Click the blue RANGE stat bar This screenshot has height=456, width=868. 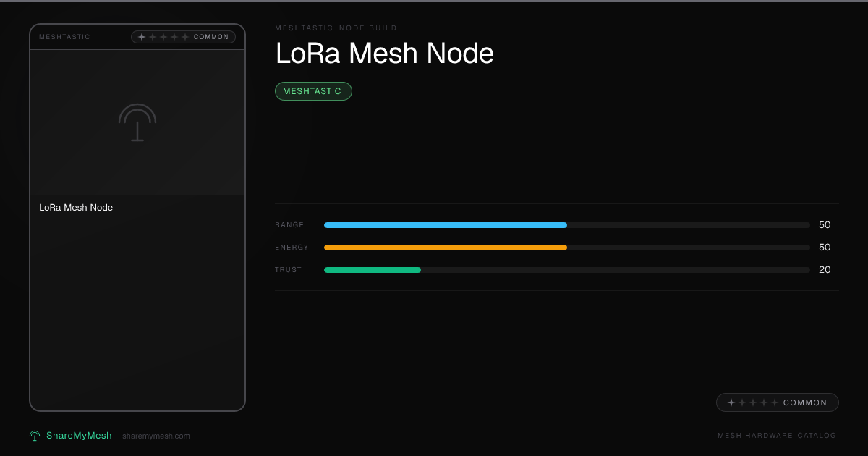coord(446,225)
